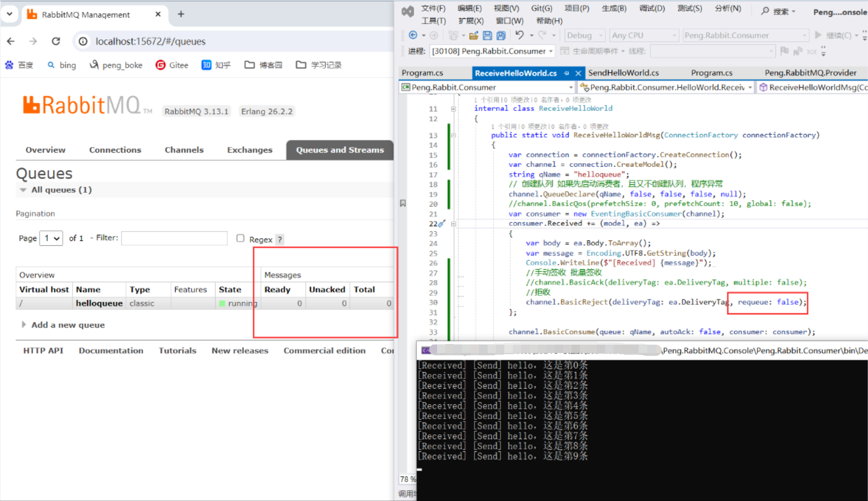Open the Documentation footer link
The image size is (868, 501).
pos(111,350)
